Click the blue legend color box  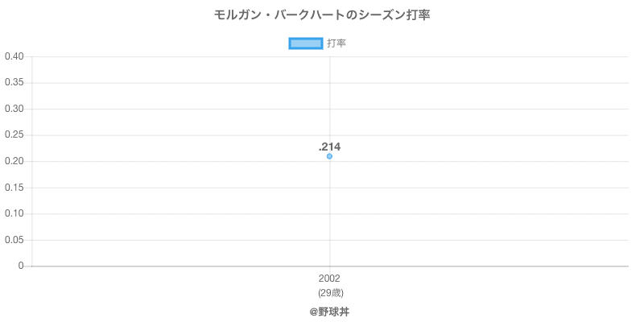pyautogui.click(x=305, y=43)
